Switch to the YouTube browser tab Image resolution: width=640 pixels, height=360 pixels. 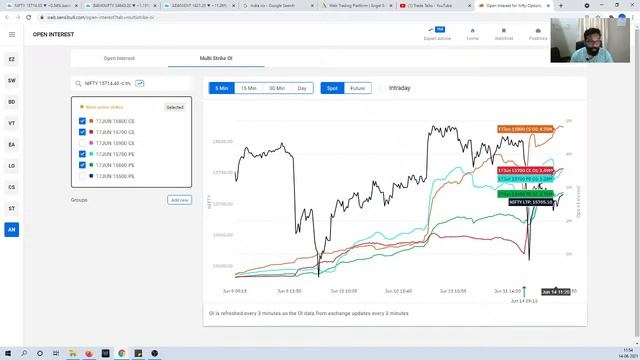pos(435,6)
